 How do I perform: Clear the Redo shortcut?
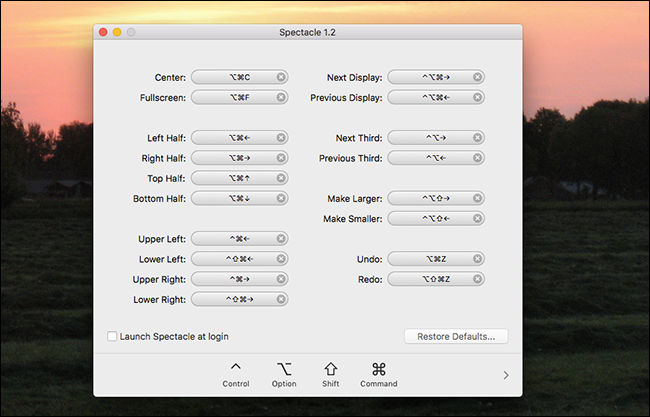coord(478,279)
